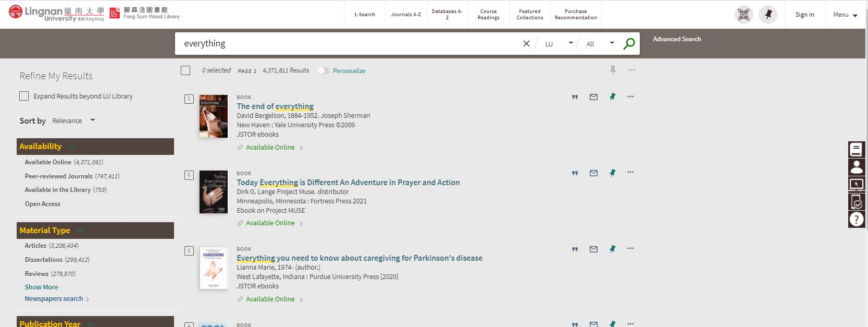Email 'The end of everything' record
The width and height of the screenshot is (868, 327).
593,97
